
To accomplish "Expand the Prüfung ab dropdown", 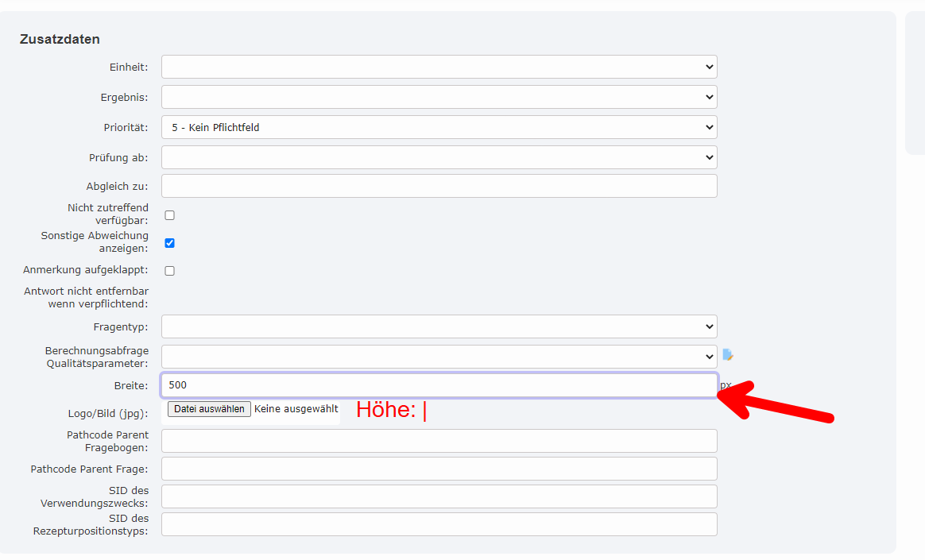I will coord(439,157).
